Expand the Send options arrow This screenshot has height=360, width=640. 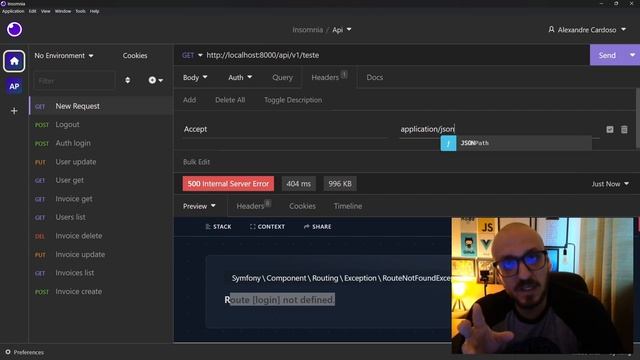(632, 55)
